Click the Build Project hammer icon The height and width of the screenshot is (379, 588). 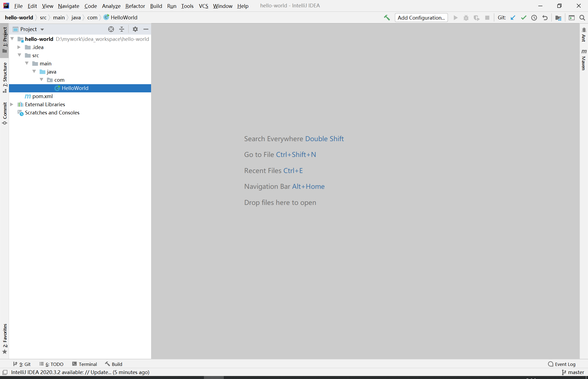[x=387, y=18]
